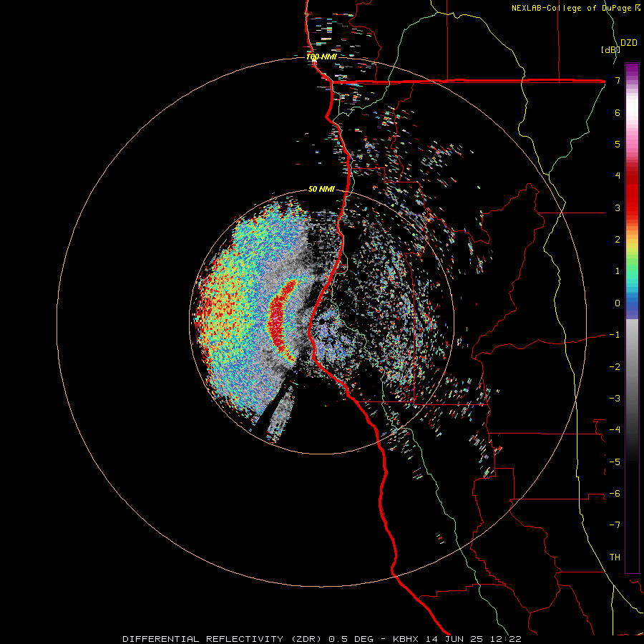Screen dimensions: 644x644
Task: Click the -3 value on the color scale
Action: coord(615,399)
